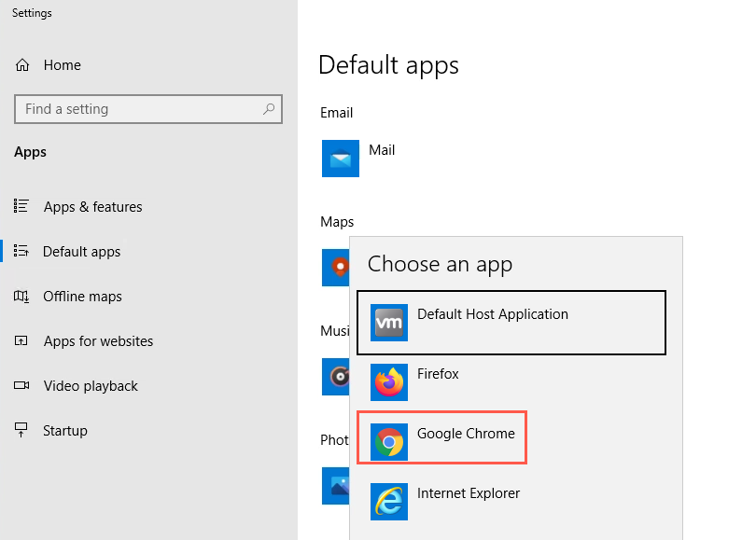Open the Startup settings page
756x540 pixels.
(x=65, y=431)
